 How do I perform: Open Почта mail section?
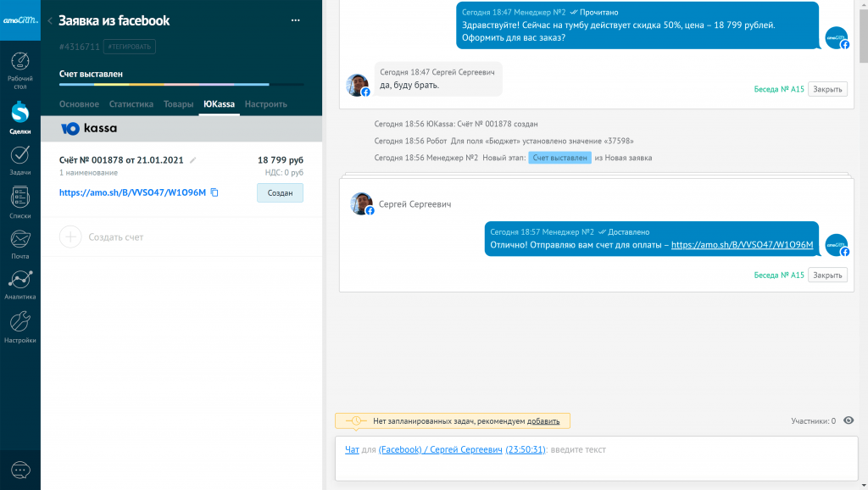(19, 244)
